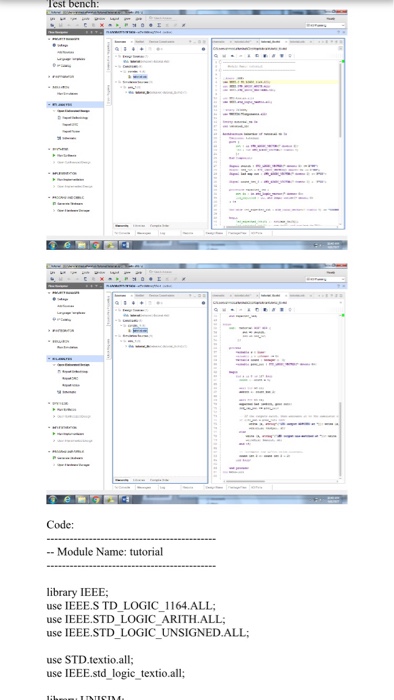Viewport: 394px width, 700px height.
Task: Collapse Constraints node in second screenshot
Action: 116,320
